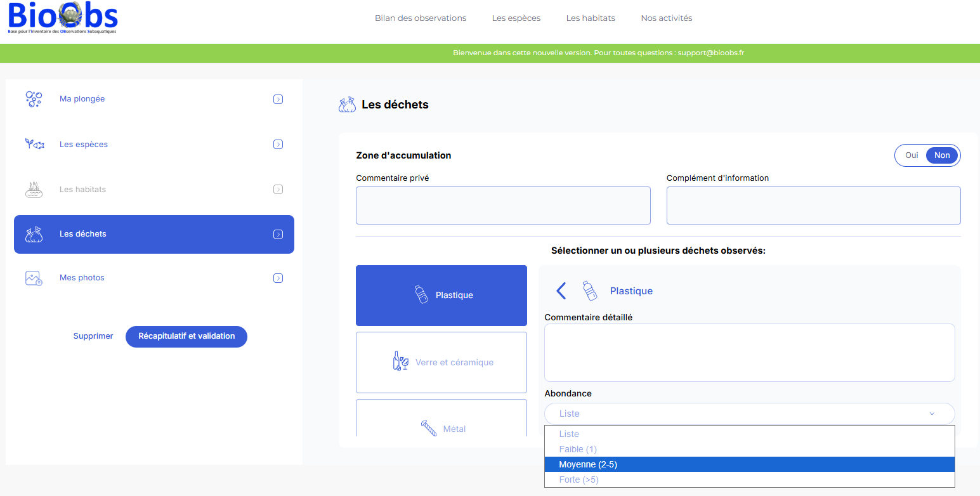Click the metal screw icon

(x=429, y=428)
